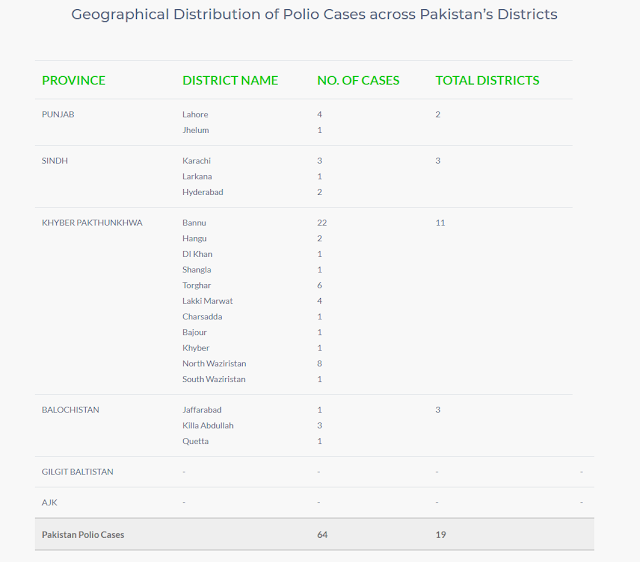Viewport: 640px width, 562px height.
Task: Click the PROVINCE column header
Action: pyautogui.click(x=73, y=80)
